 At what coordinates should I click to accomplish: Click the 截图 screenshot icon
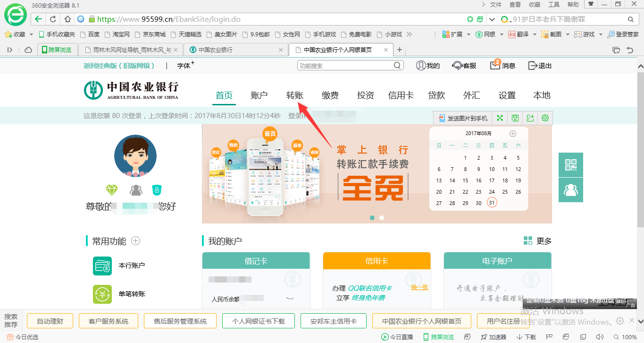[545, 34]
